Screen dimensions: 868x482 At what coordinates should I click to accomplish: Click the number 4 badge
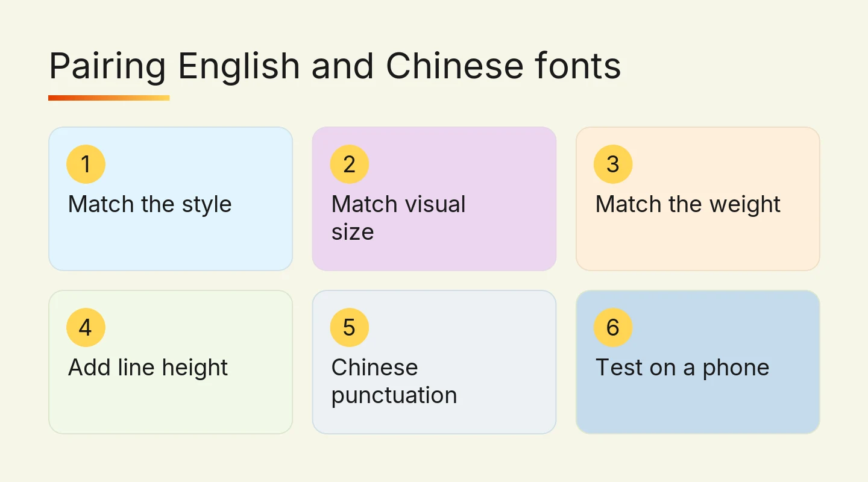pyautogui.click(x=86, y=327)
